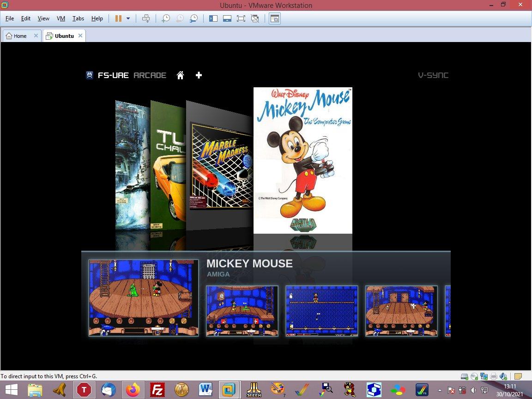
Task: Toggle the thumbnail bar
Action: (227, 18)
